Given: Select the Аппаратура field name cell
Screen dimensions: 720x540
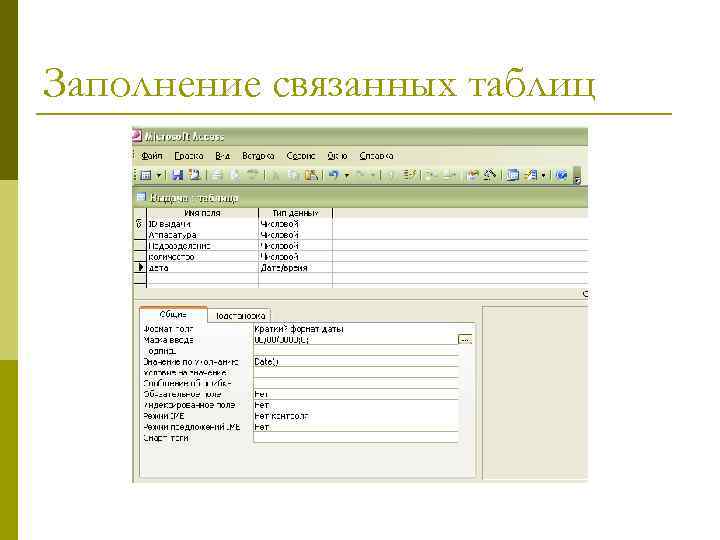Looking at the screenshot, I should pyautogui.click(x=202, y=235).
